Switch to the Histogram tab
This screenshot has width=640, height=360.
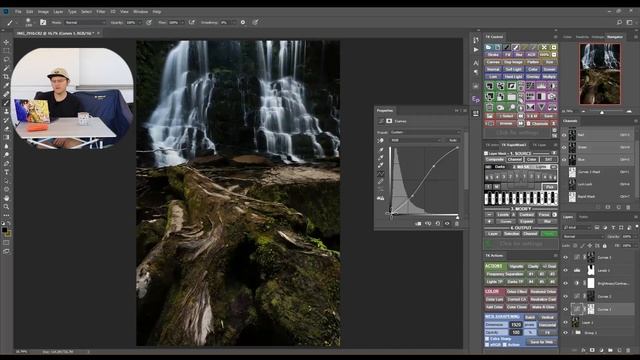click(598, 37)
